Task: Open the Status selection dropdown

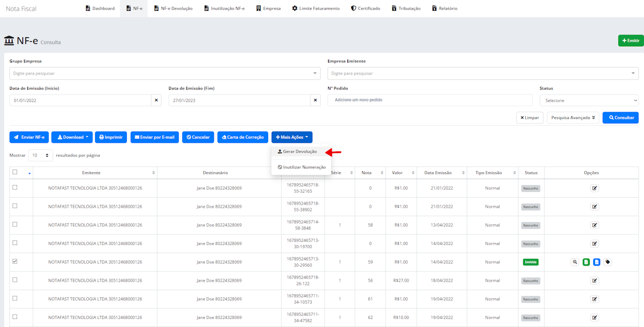Action: 589,100
